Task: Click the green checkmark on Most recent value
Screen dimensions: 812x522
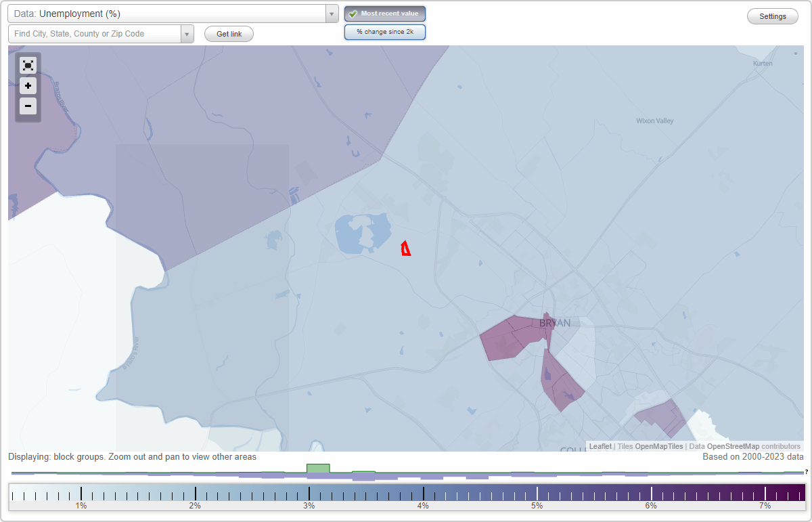Action: 353,13
